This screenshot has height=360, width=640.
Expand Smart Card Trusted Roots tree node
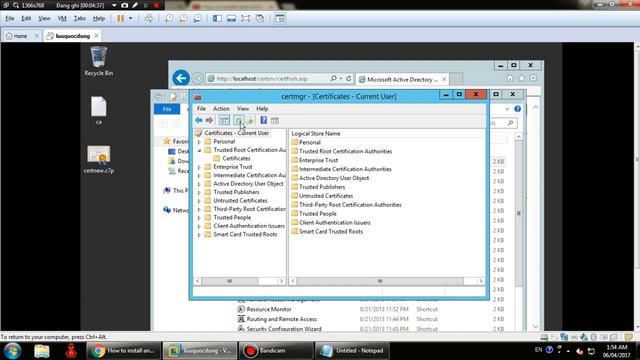199,235
